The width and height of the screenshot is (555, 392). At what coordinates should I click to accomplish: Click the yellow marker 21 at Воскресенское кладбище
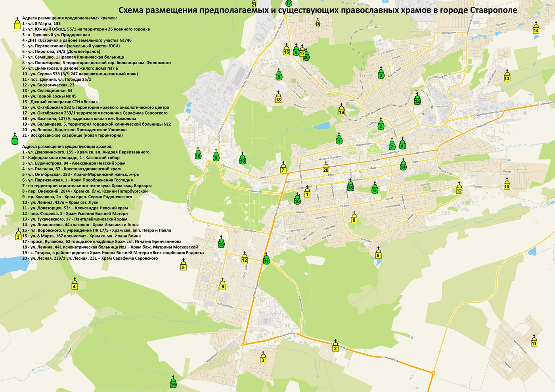[254, 4]
